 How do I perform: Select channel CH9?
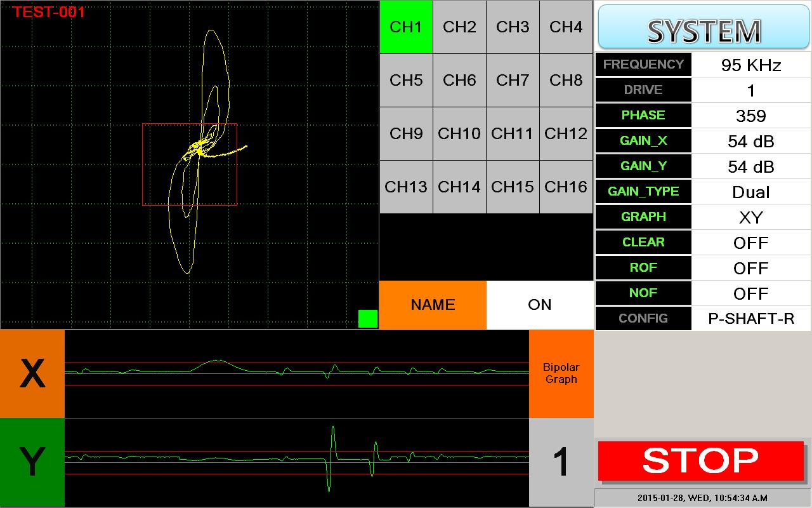click(x=406, y=133)
